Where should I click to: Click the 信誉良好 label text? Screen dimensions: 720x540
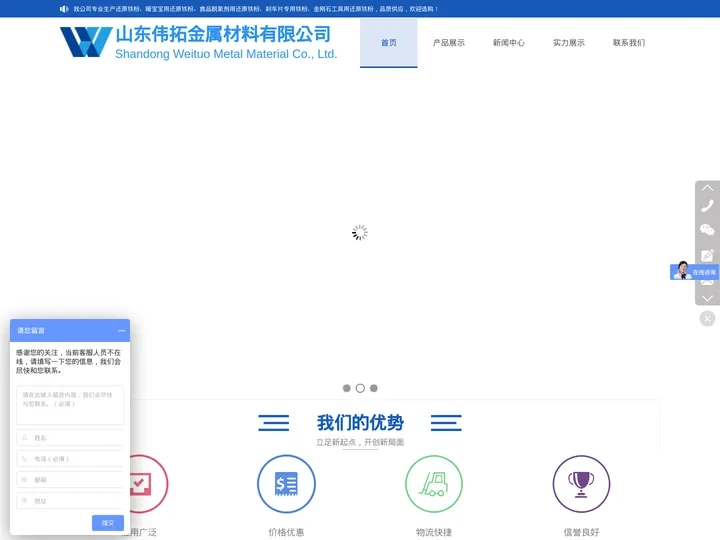click(581, 532)
